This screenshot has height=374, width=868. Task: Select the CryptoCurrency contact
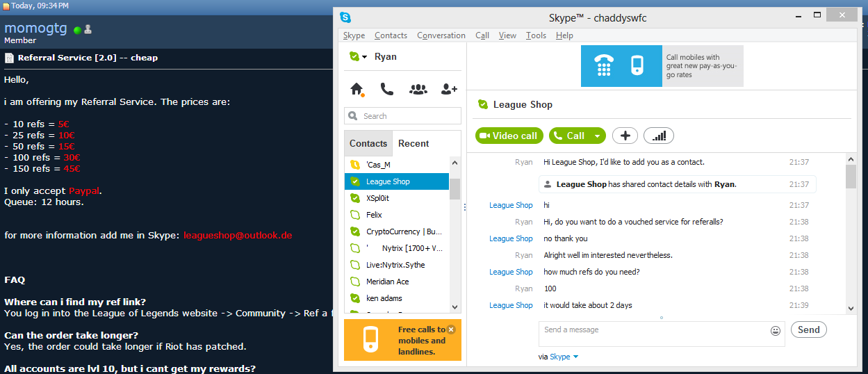click(397, 231)
